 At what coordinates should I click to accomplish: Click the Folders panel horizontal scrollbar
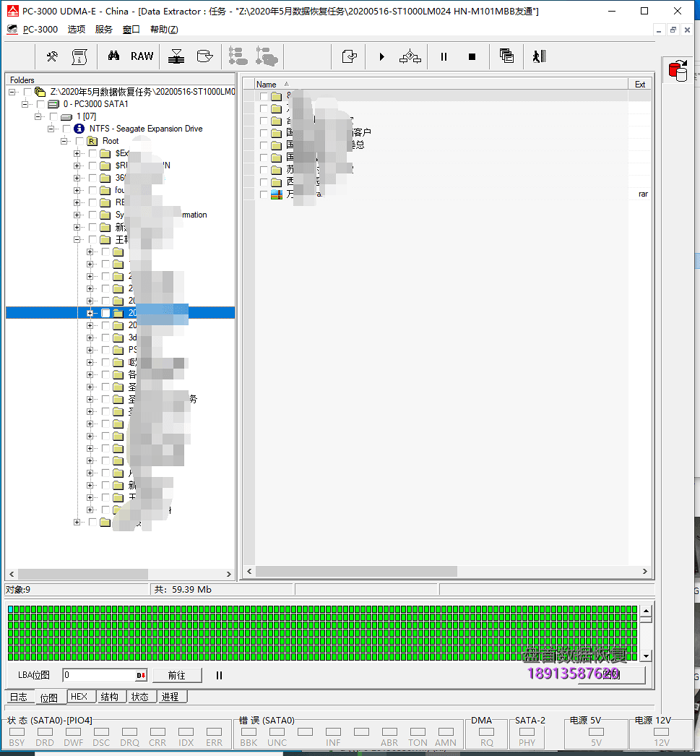click(x=120, y=575)
